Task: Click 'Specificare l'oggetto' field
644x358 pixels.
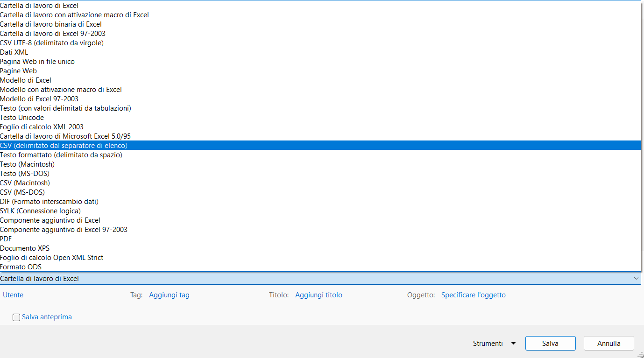Action: pyautogui.click(x=473, y=295)
